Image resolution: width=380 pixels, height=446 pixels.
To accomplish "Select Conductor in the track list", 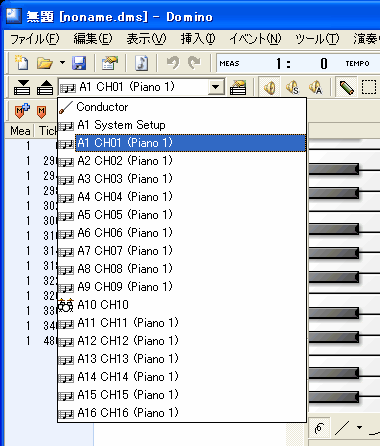I will coord(182,107).
